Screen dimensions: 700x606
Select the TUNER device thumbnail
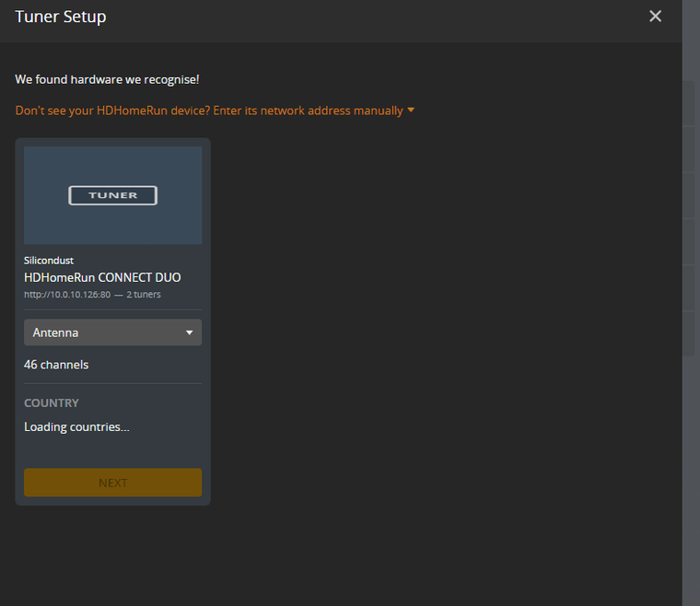(x=113, y=195)
